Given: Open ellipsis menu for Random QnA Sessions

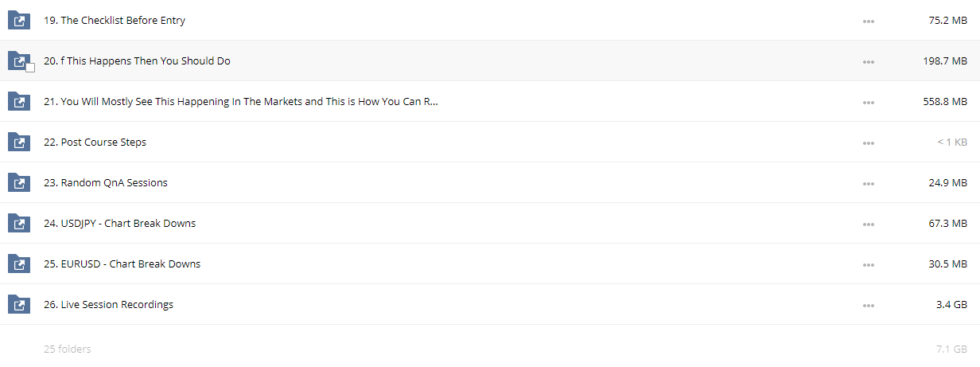Looking at the screenshot, I should pos(868,183).
